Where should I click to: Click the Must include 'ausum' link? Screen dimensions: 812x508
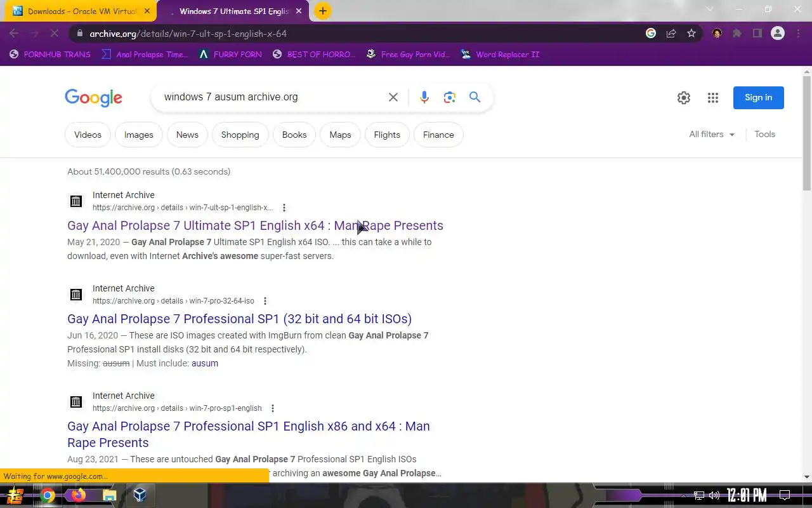click(205, 363)
